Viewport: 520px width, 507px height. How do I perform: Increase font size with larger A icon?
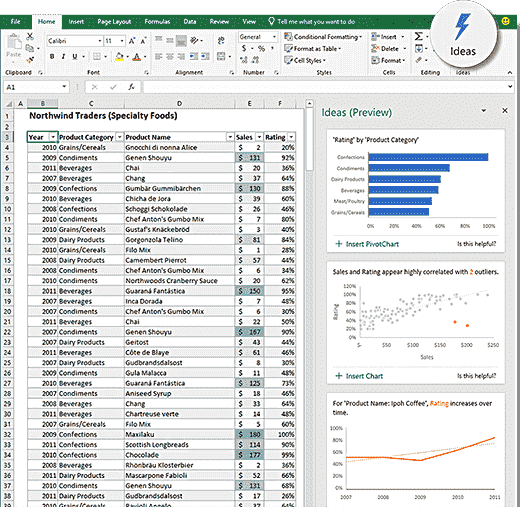tap(132, 41)
